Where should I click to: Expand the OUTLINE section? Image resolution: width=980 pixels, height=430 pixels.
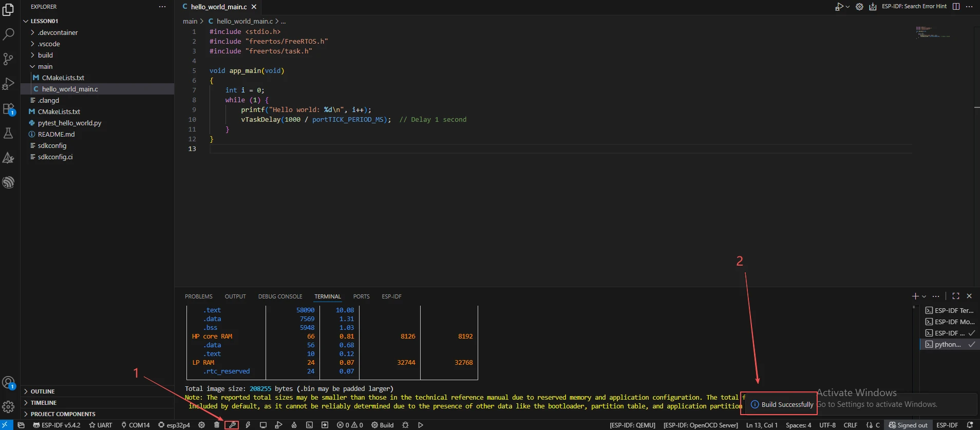98,391
